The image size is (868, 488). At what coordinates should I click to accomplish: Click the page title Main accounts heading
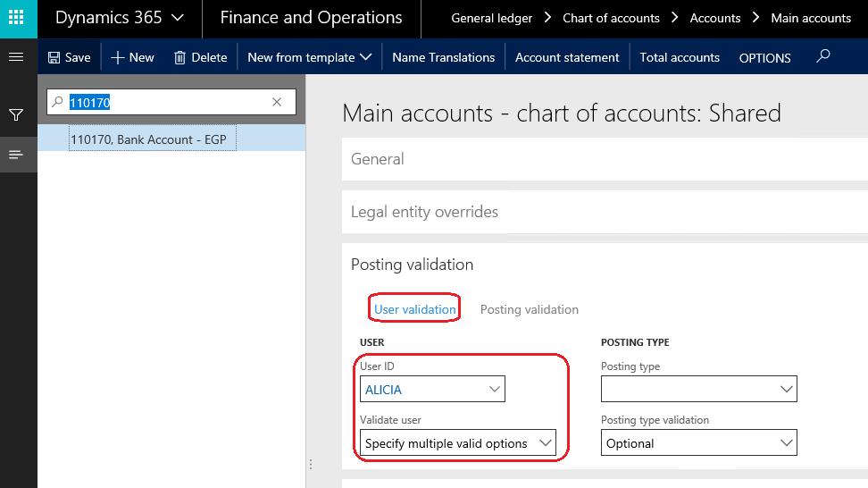coord(562,113)
